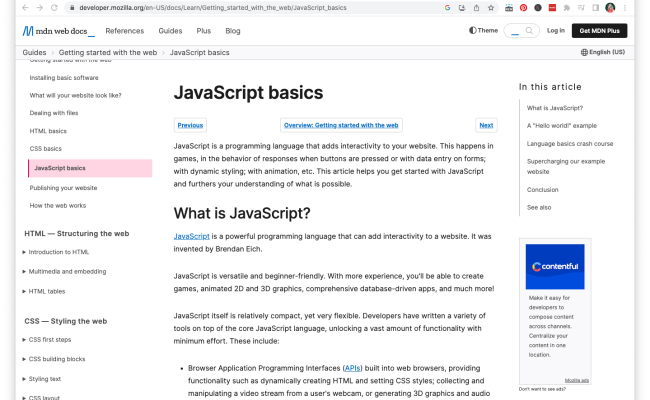The image size is (650, 400).
Task: Expand Multimedia and embedding section
Action: (65, 272)
